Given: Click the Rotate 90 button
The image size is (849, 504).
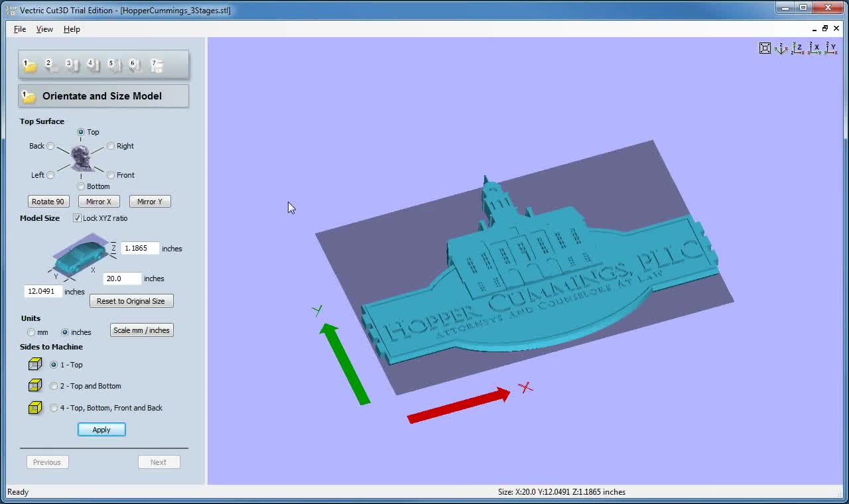Looking at the screenshot, I should [48, 202].
